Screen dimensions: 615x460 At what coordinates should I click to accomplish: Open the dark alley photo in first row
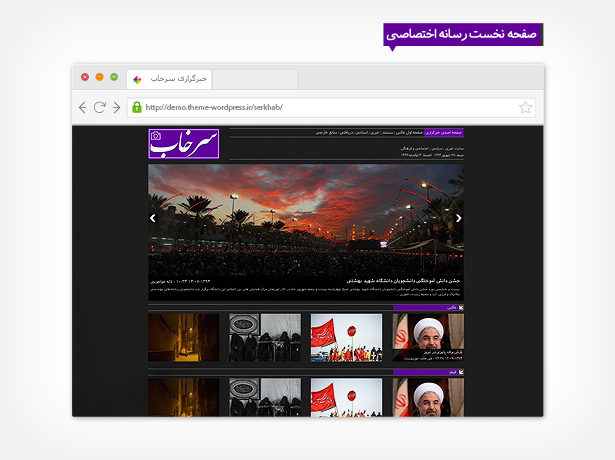pos(184,338)
